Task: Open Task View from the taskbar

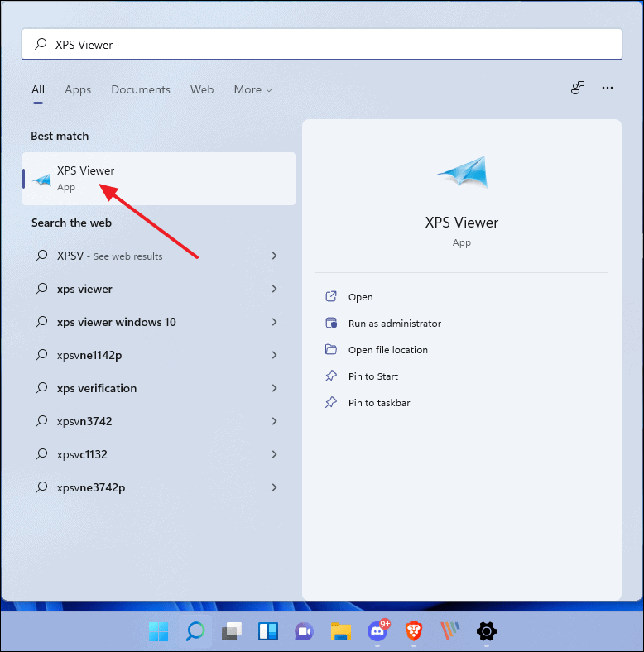Action: click(x=232, y=631)
